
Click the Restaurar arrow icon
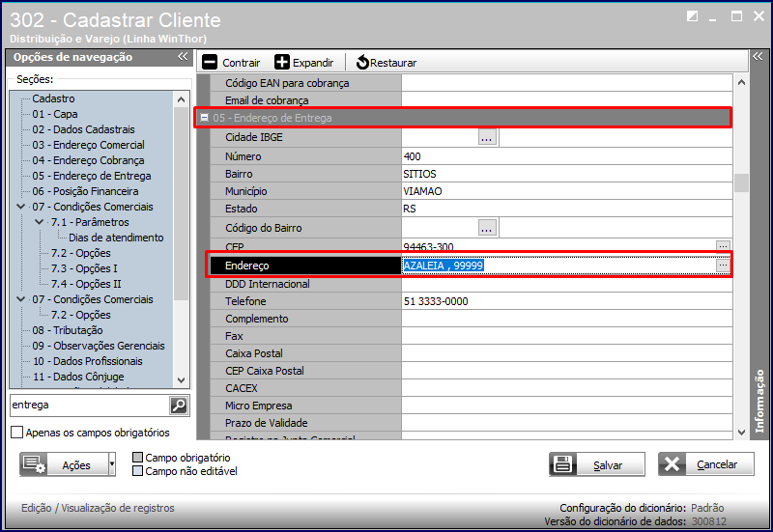tap(362, 62)
